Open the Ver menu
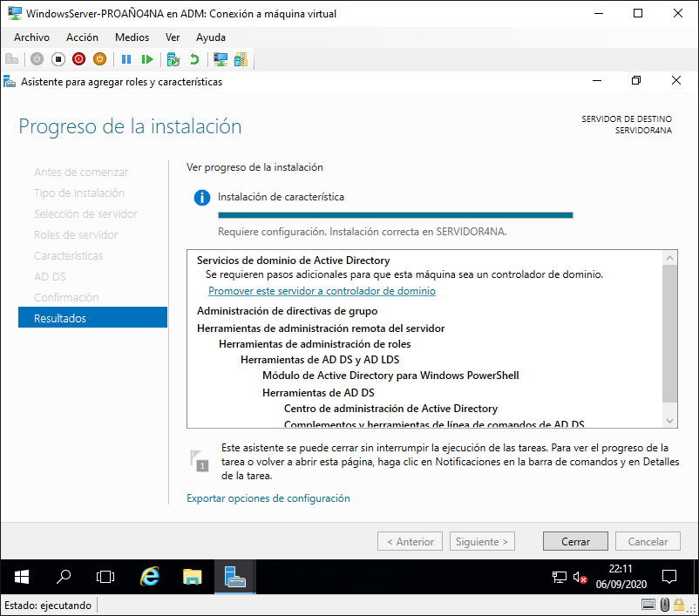Viewport: 699px width, 616px height. coord(173,37)
